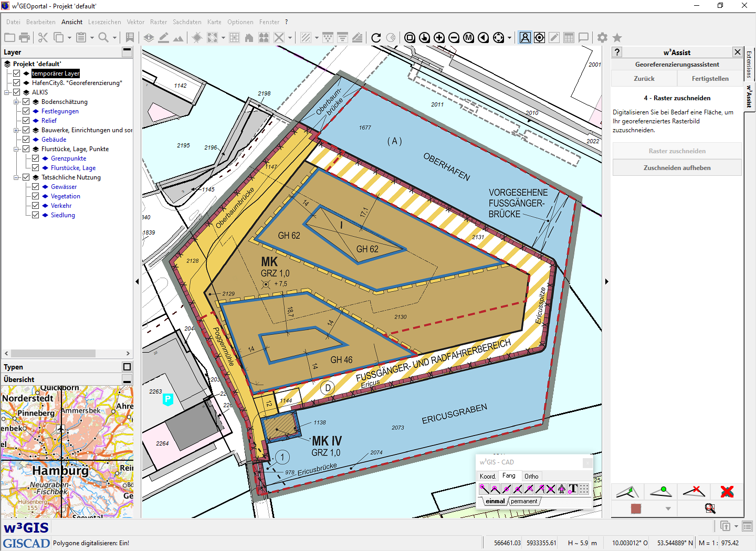Screen dimensions: 756x551
Task: Collapse the ALKIS tree node
Action: 7,92
